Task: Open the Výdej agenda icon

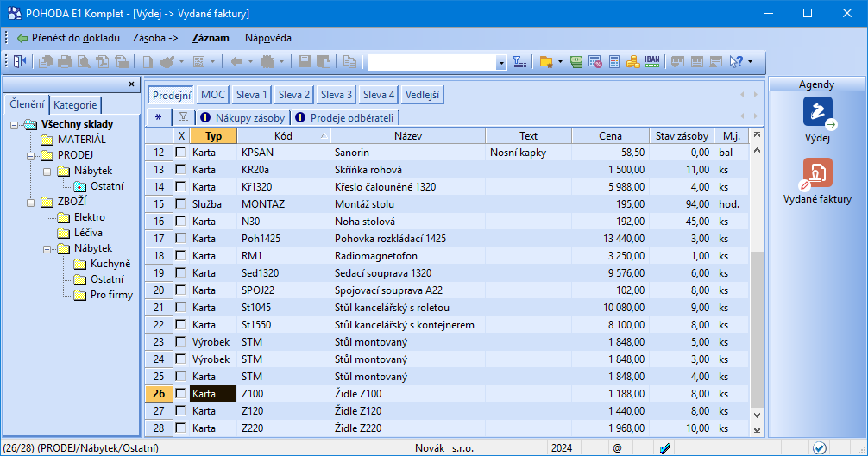Action: [x=817, y=112]
